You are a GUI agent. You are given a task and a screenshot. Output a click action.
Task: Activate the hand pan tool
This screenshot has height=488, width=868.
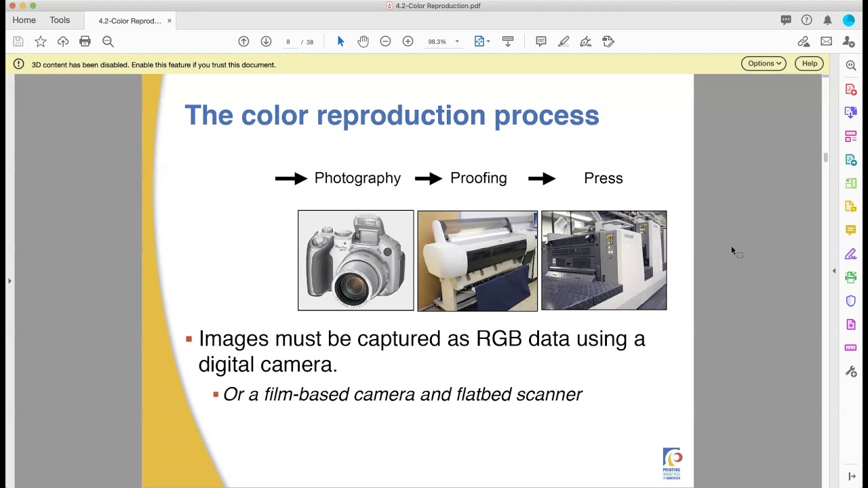coord(363,41)
